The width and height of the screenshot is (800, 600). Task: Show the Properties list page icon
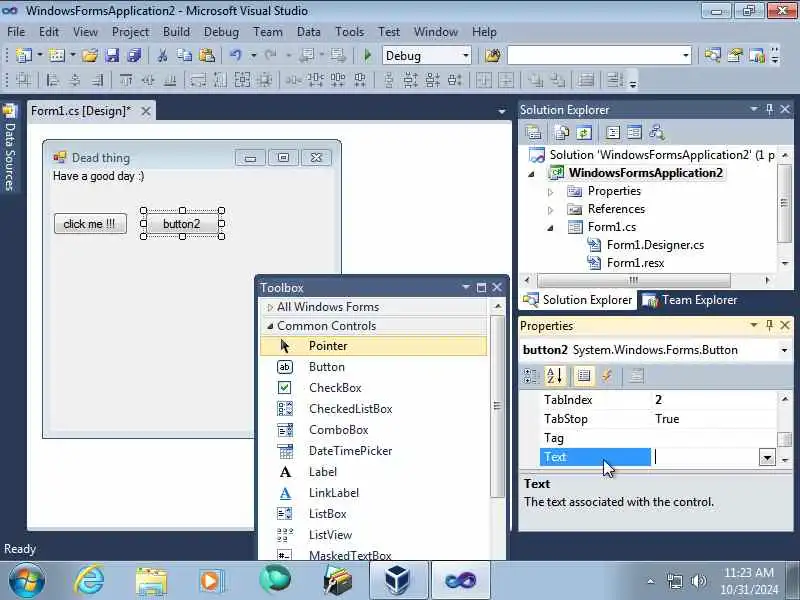pyautogui.click(x=584, y=376)
